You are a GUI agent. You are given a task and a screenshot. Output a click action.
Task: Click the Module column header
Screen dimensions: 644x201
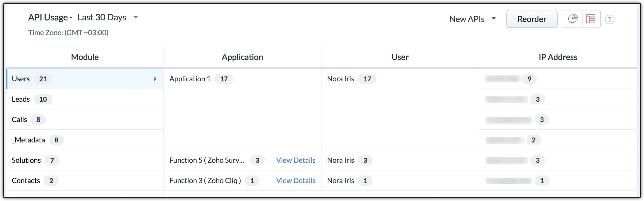pos(85,57)
